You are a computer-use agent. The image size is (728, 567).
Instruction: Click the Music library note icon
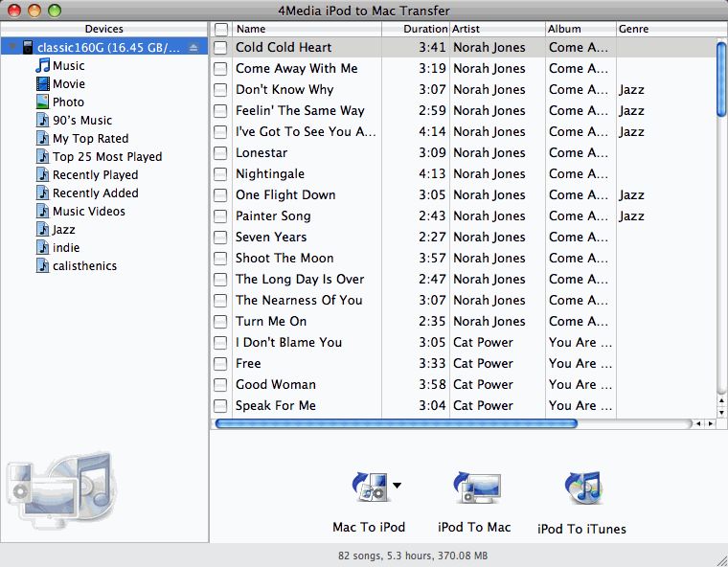(x=43, y=65)
